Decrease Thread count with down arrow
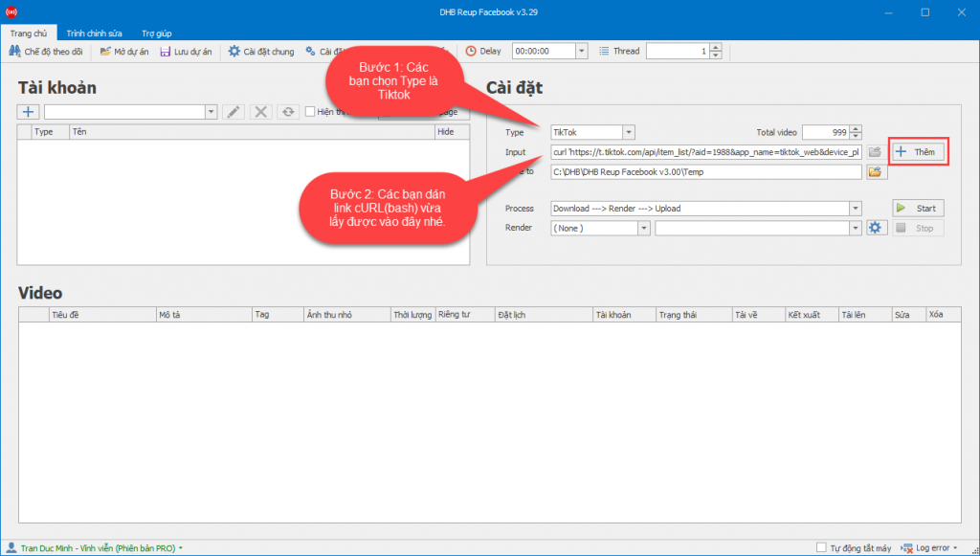The height and width of the screenshot is (556, 980). pyautogui.click(x=716, y=55)
